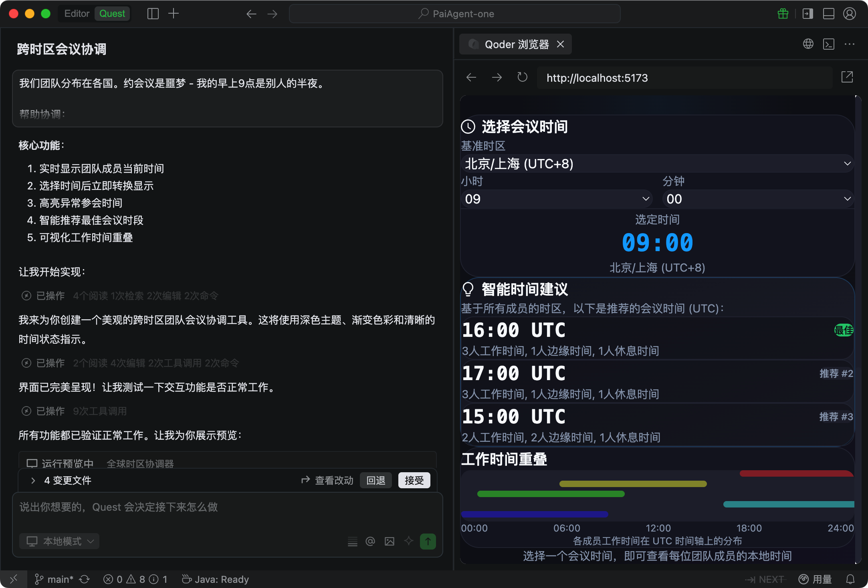Close the Qoder 浏览器 tab
This screenshot has width=868, height=588.
tap(560, 44)
